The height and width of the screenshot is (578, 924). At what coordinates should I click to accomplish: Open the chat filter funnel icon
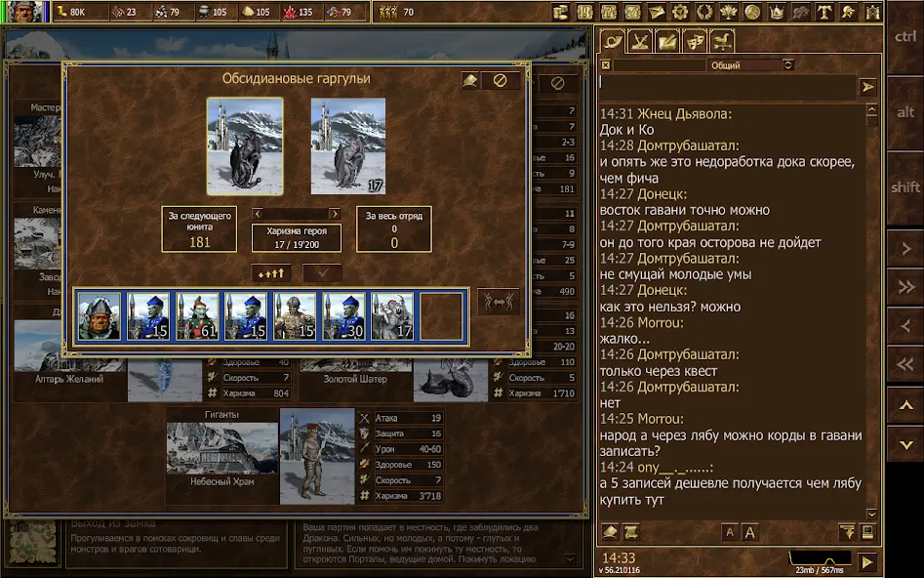tap(849, 531)
